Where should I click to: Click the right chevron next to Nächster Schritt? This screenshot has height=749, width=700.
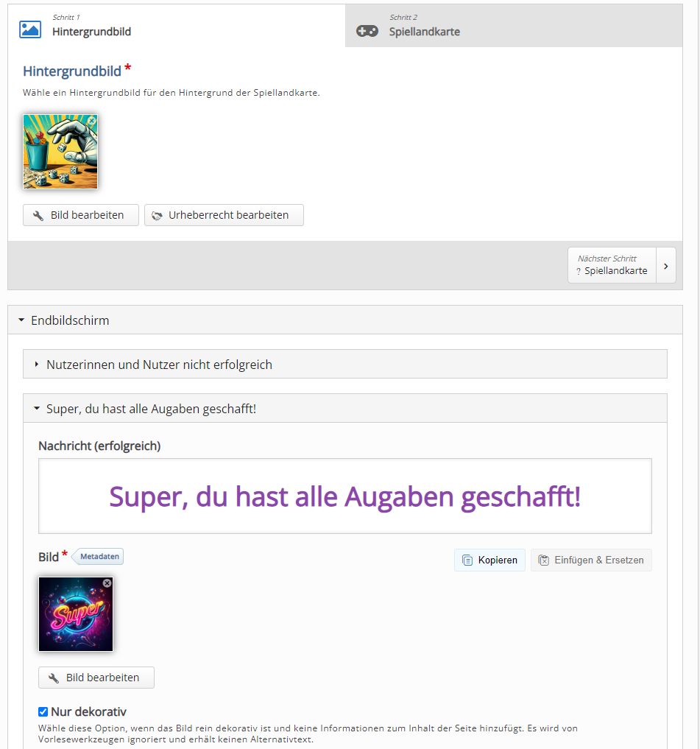point(666,266)
